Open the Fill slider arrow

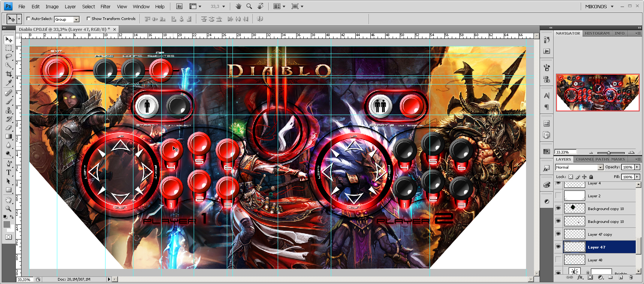pyautogui.click(x=637, y=177)
